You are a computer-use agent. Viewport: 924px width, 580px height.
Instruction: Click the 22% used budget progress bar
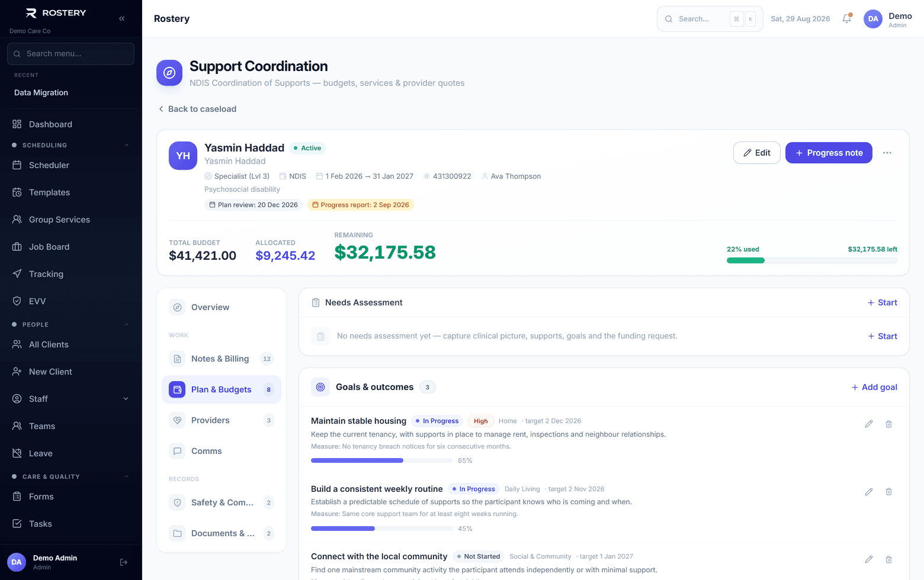point(812,260)
